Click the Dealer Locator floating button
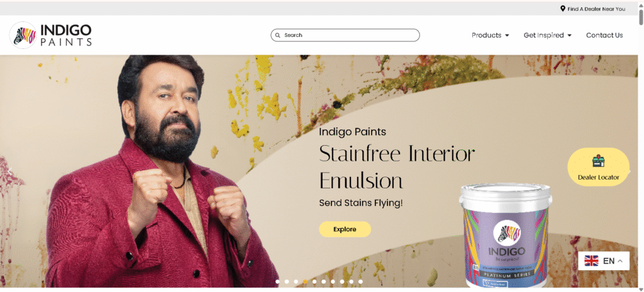The height and width of the screenshot is (292, 644). coord(599,167)
